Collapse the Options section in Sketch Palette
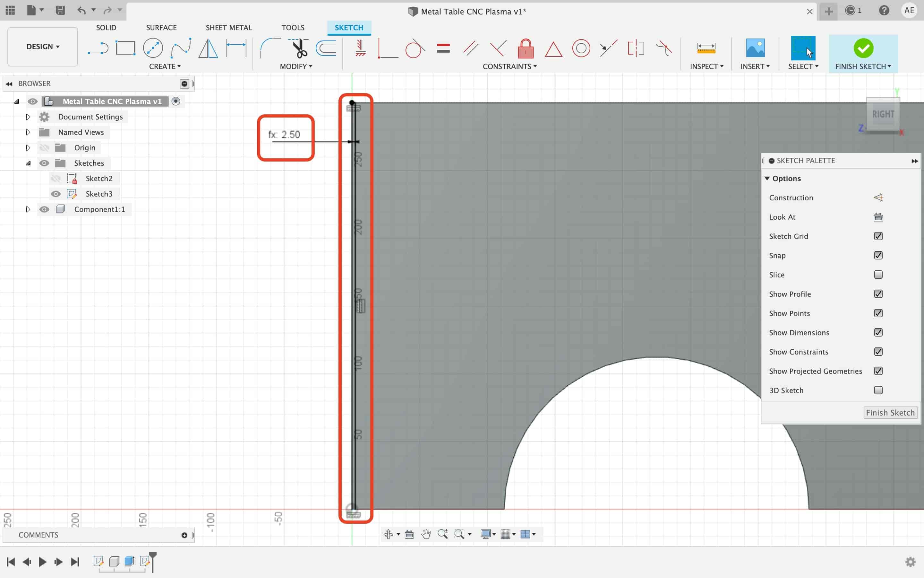 [x=767, y=179]
